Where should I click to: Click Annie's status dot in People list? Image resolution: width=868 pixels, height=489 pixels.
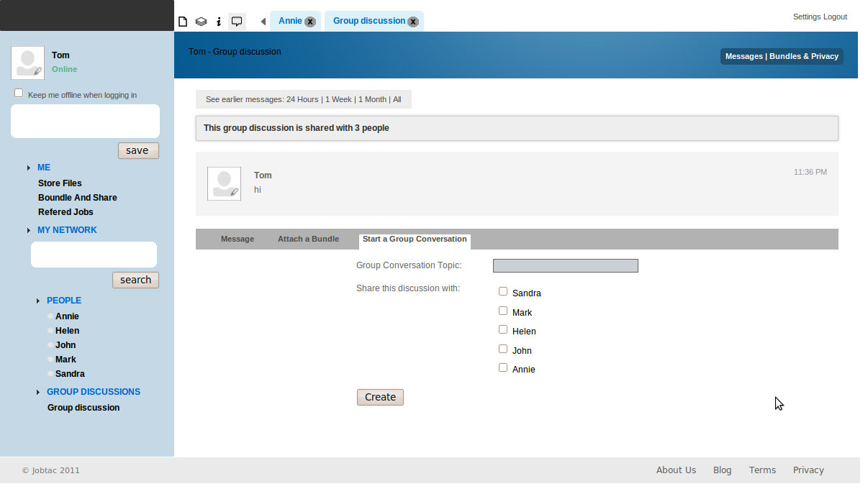50,316
